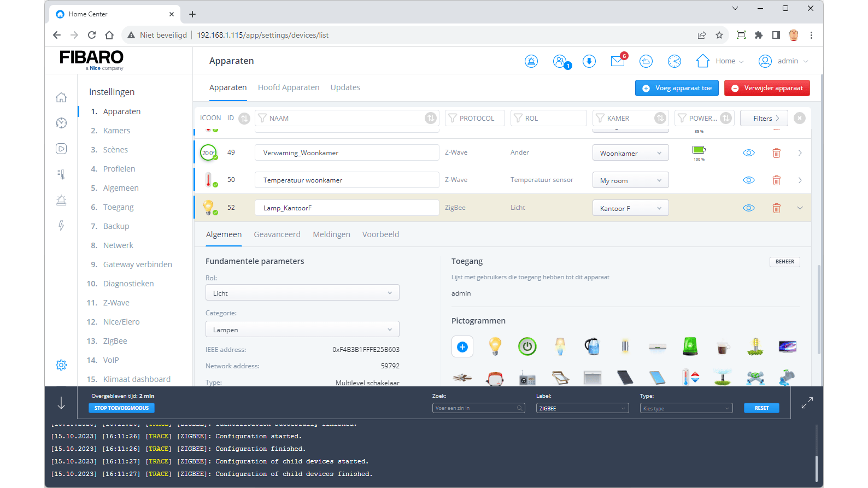Choose the yellow light bulb pictogram
Viewport: 868px width, 488px height.
tap(495, 346)
